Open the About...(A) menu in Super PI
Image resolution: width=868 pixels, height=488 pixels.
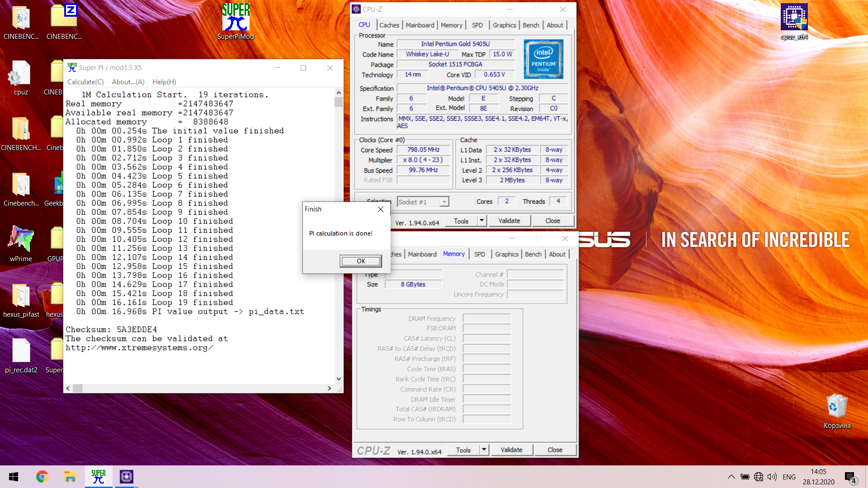128,82
